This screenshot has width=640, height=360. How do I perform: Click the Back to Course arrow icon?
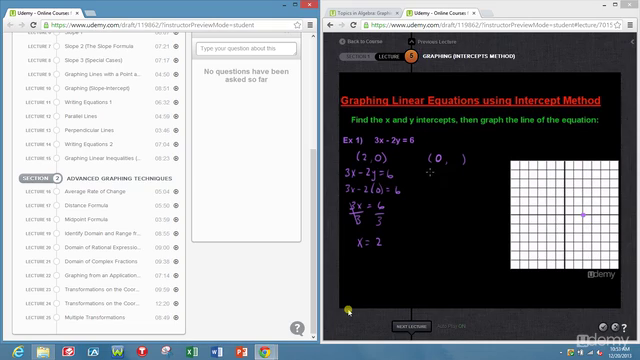click(342, 42)
